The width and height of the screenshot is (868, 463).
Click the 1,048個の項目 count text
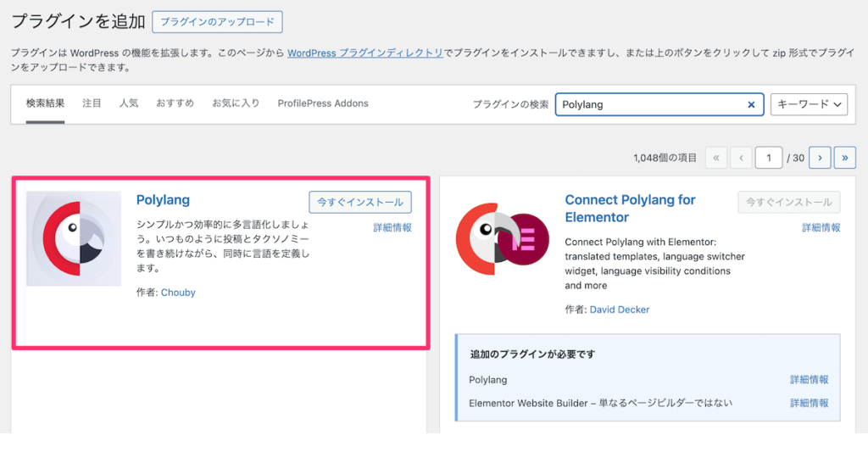665,158
